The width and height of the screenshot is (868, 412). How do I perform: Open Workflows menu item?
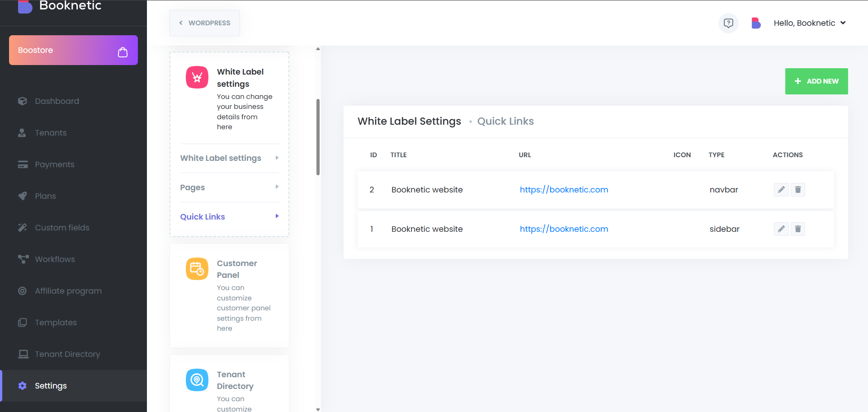[73, 259]
